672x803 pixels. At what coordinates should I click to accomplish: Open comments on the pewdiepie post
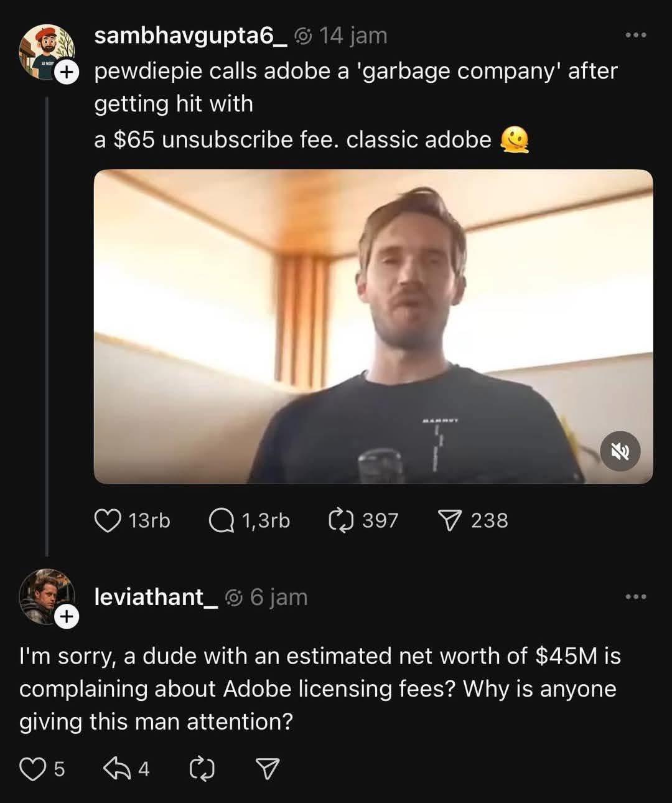coord(221,520)
